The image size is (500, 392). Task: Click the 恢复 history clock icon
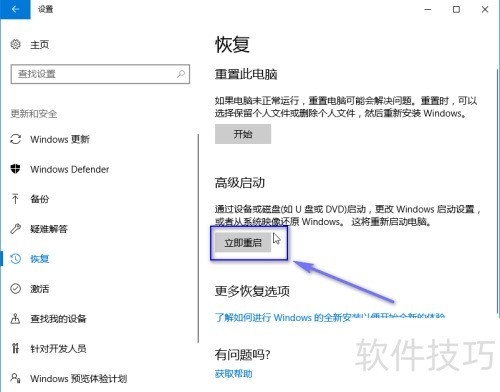[16, 259]
